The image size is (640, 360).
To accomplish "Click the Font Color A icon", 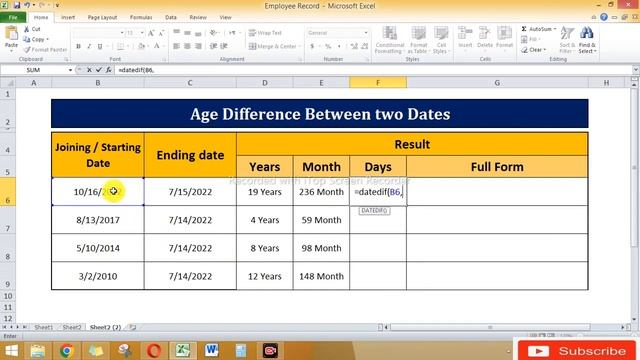I will (157, 46).
